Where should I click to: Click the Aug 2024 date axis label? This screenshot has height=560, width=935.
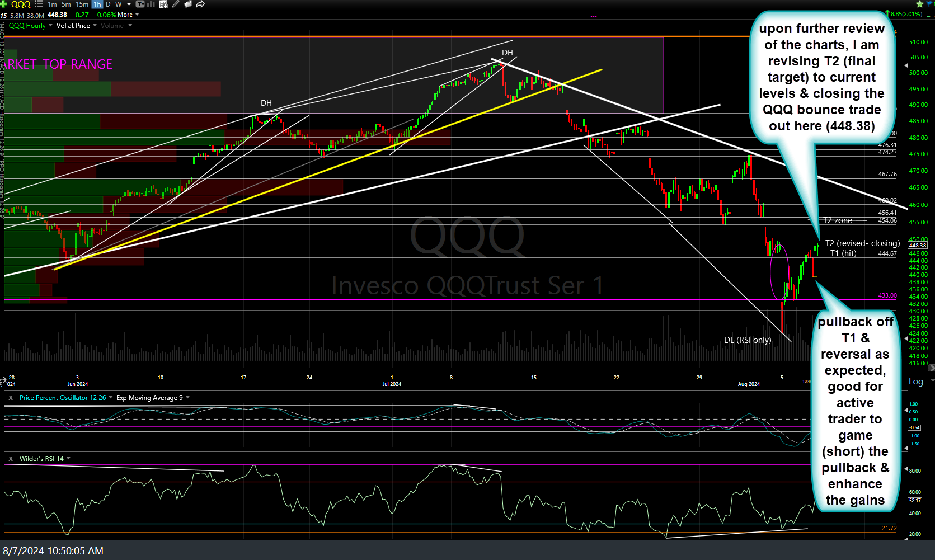coord(749,384)
